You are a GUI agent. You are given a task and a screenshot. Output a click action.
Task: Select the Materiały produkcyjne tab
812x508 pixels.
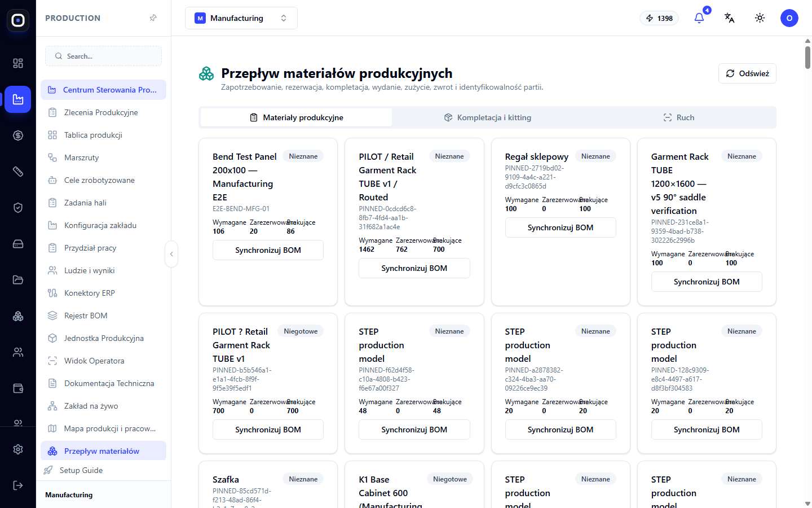297,117
